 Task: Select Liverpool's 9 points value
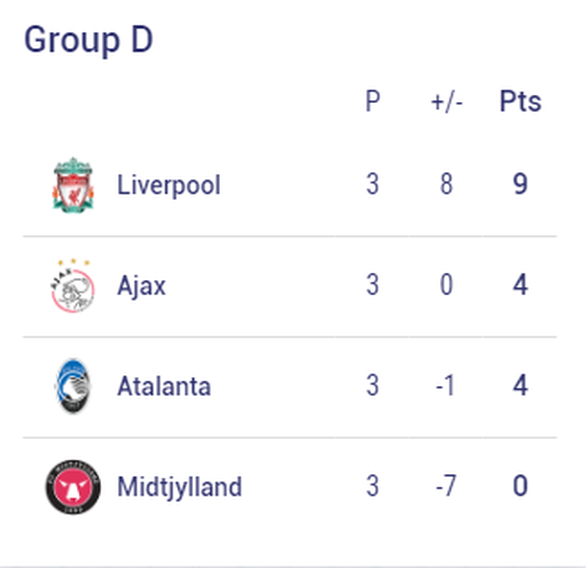(x=520, y=184)
